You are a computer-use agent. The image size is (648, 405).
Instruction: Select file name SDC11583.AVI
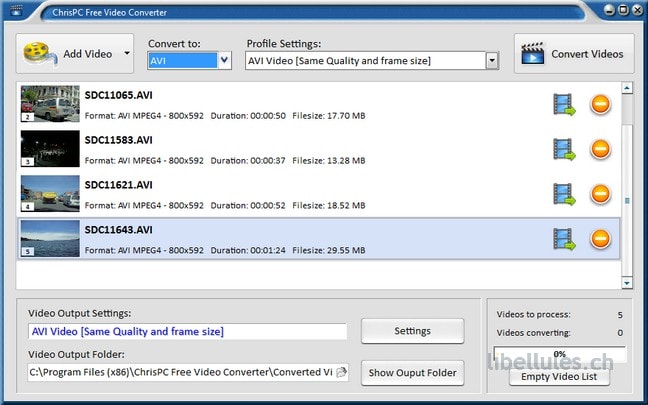[x=119, y=140]
